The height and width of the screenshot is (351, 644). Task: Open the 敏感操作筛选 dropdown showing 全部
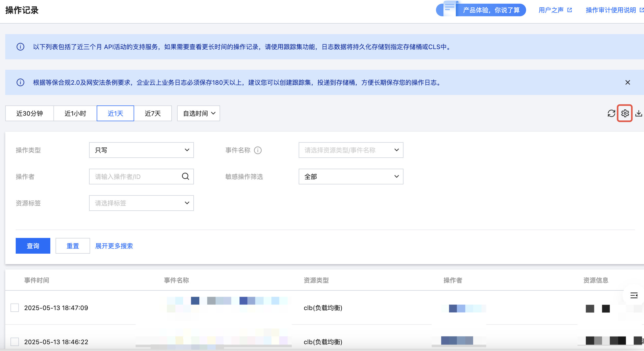point(351,177)
